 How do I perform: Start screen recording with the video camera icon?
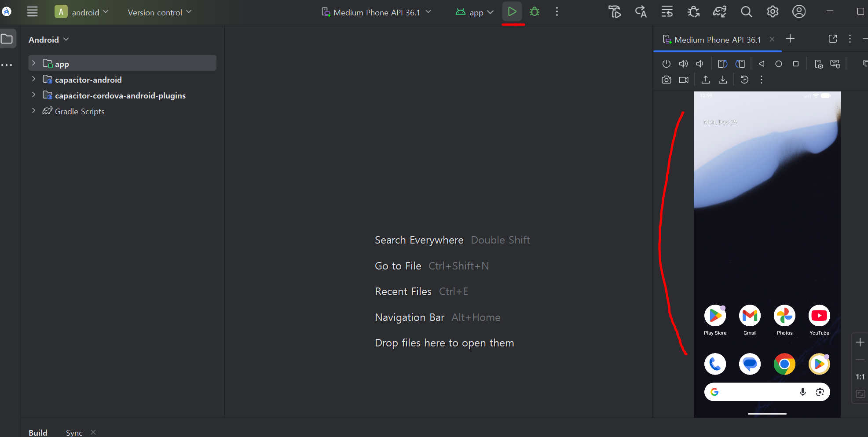click(684, 80)
